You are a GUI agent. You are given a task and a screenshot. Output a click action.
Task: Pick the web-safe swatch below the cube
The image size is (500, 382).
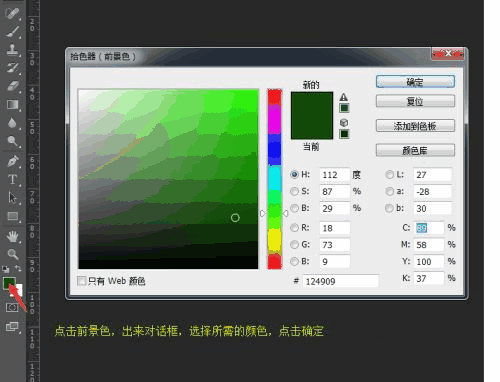[344, 134]
